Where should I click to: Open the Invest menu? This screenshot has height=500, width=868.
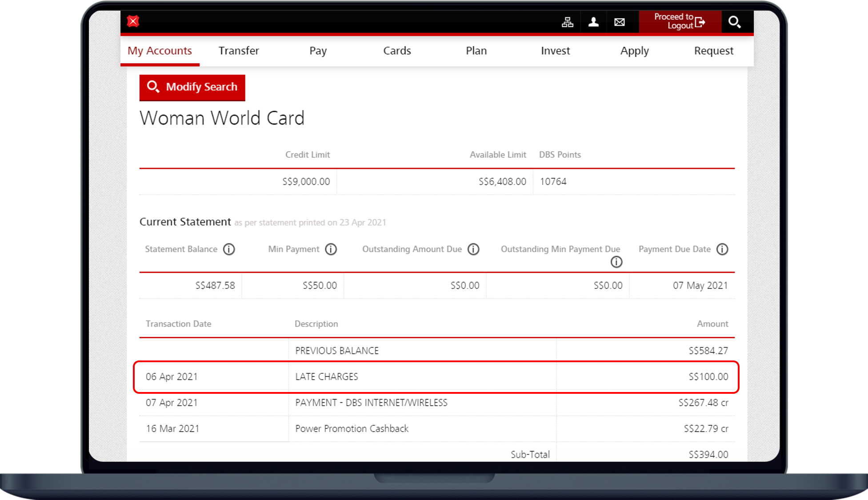pyautogui.click(x=555, y=51)
